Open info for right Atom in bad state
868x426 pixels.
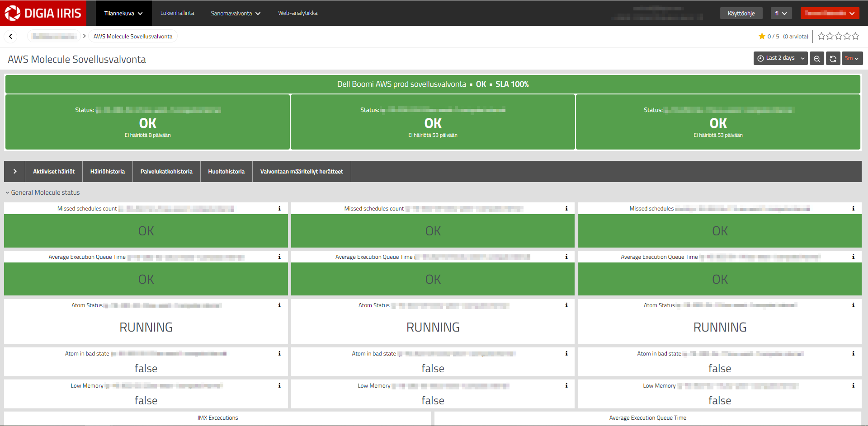click(853, 353)
